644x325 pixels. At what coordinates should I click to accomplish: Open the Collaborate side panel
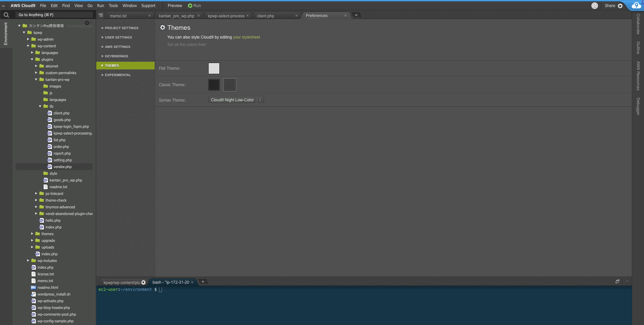638,24
